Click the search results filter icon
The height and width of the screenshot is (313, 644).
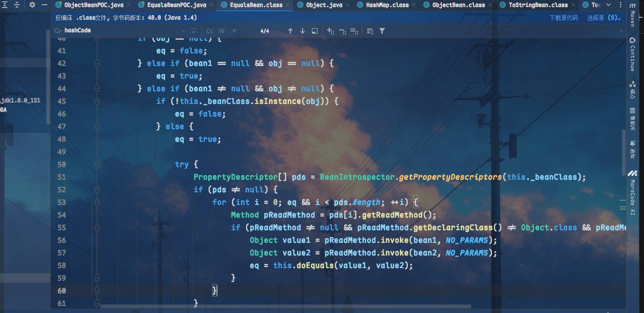coord(382,31)
